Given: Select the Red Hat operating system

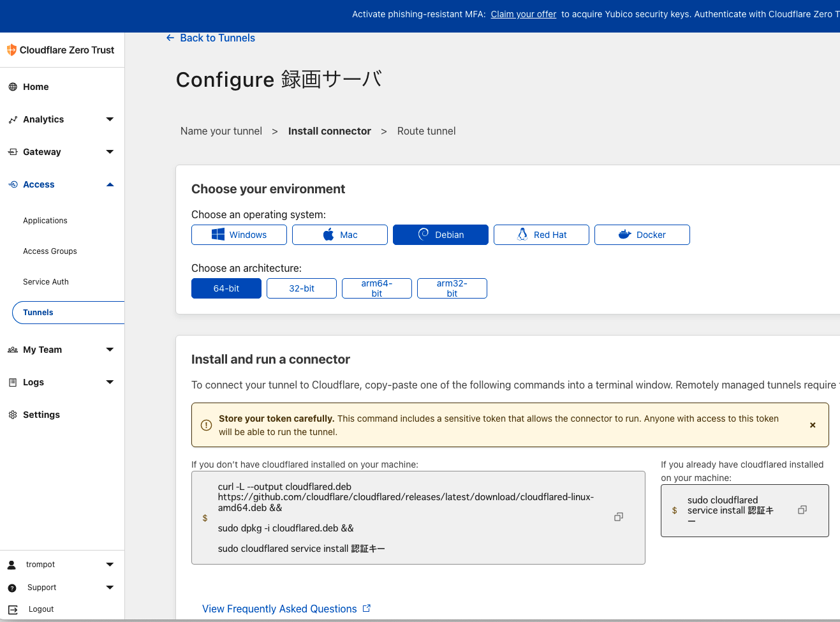Looking at the screenshot, I should (x=541, y=235).
